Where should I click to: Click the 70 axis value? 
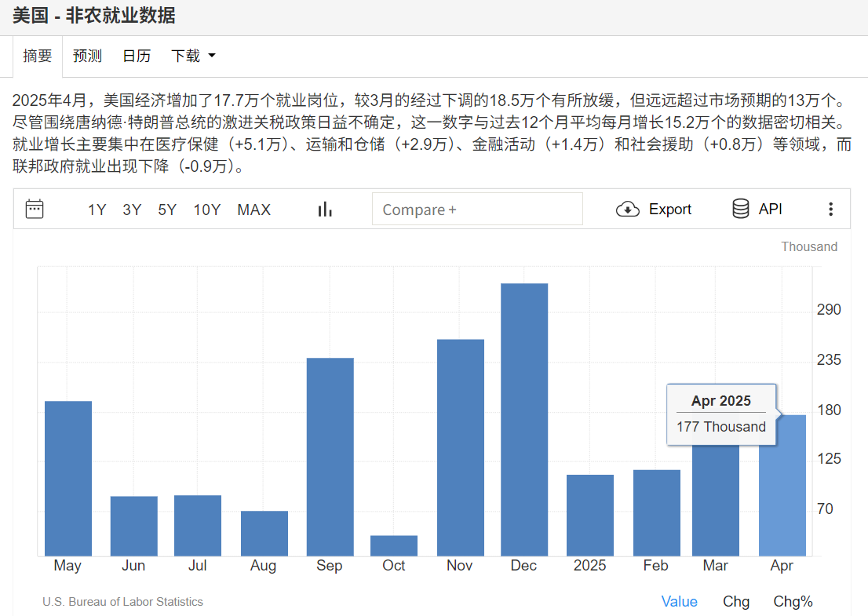coord(825,509)
